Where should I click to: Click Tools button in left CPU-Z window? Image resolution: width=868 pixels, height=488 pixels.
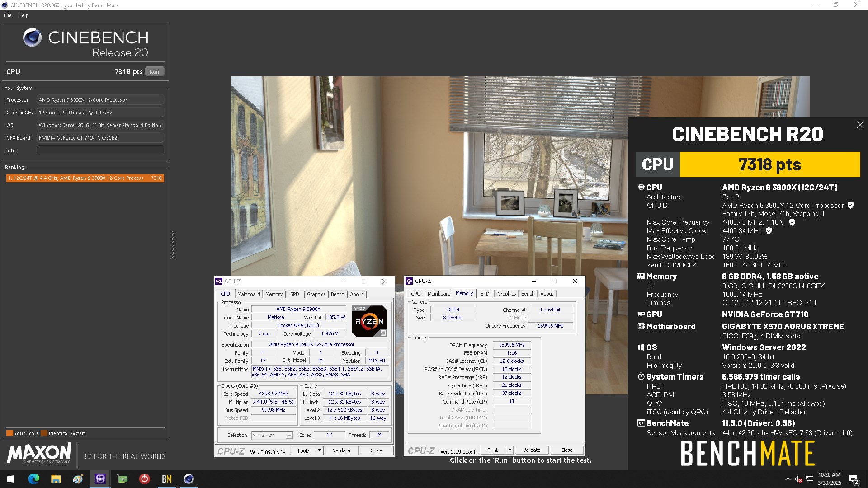coord(303,450)
